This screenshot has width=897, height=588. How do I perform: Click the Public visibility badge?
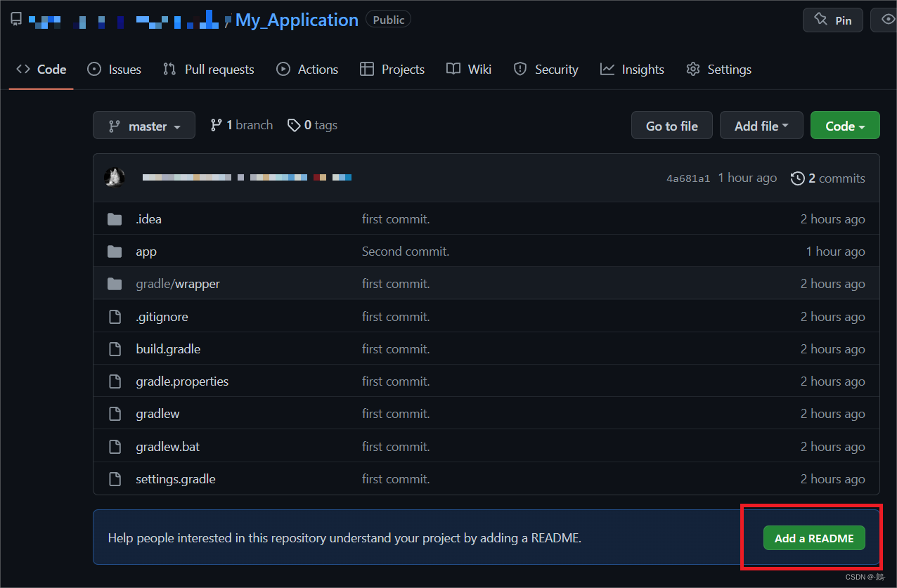tap(389, 20)
